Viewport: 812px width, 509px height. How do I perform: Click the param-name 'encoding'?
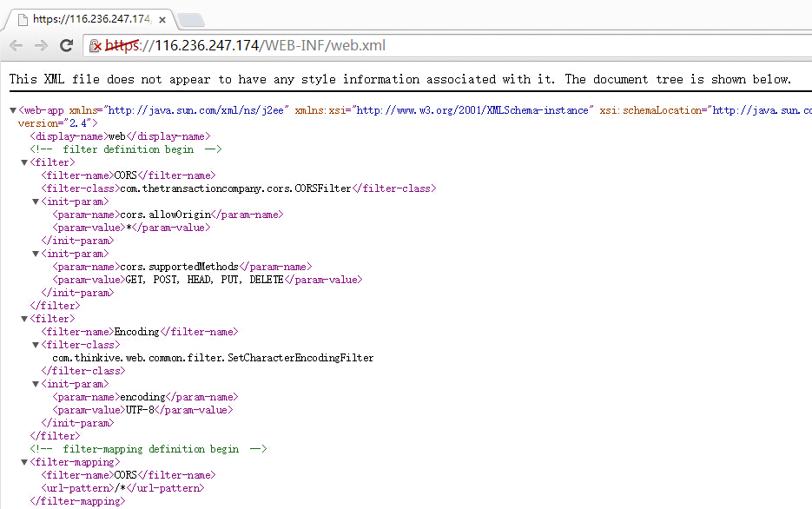[x=142, y=397]
